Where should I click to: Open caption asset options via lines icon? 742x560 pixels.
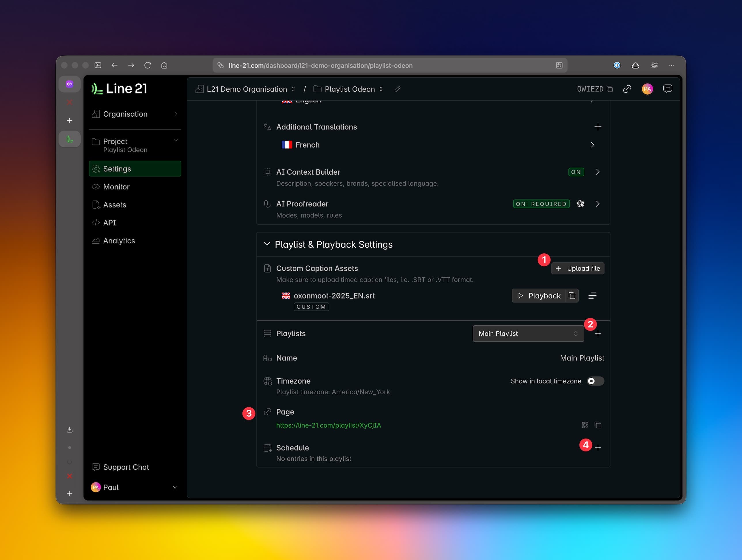click(x=593, y=295)
